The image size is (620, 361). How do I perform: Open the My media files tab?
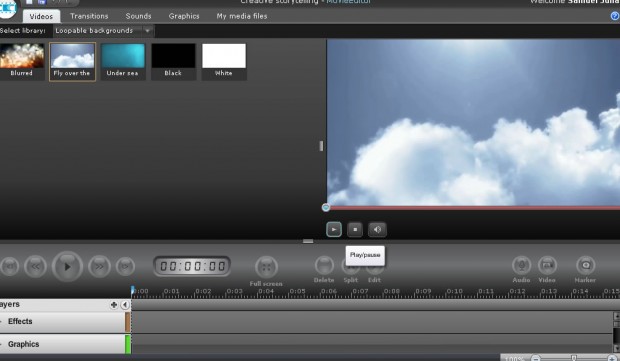tap(242, 16)
